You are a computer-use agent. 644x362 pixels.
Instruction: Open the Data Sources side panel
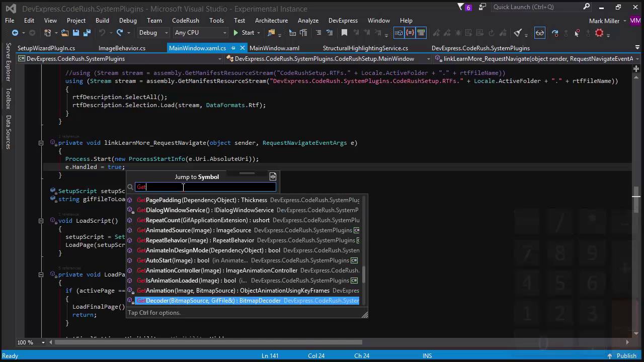8,132
